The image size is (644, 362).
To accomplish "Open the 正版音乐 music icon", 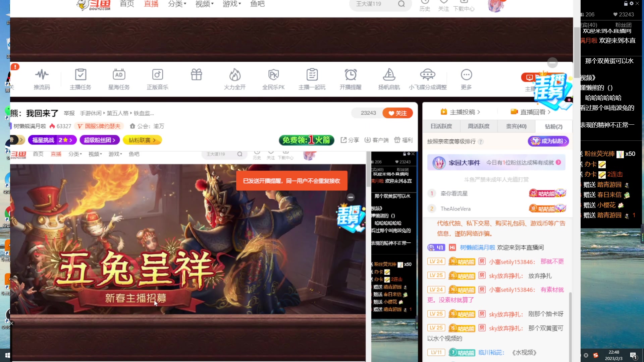I will 158,79.
